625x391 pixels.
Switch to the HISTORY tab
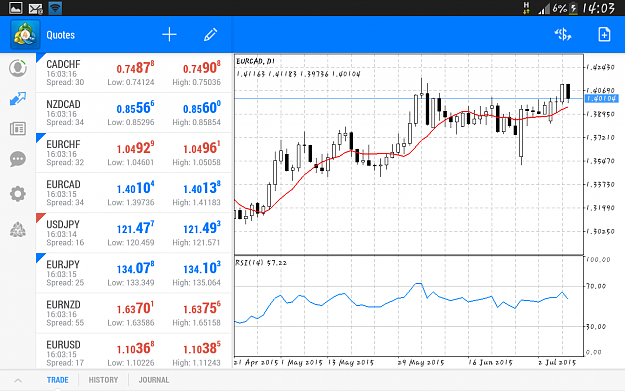(x=103, y=380)
